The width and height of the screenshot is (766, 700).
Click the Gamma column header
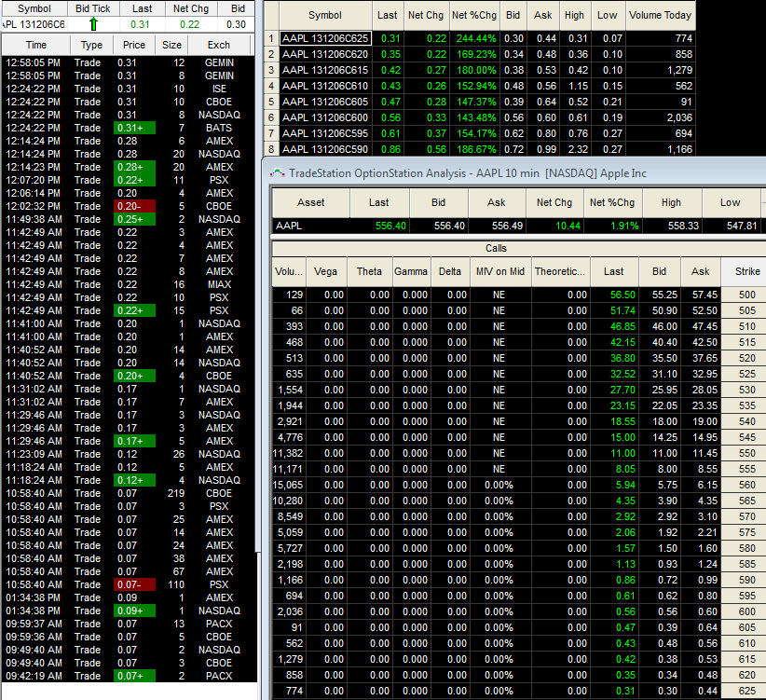(x=410, y=271)
